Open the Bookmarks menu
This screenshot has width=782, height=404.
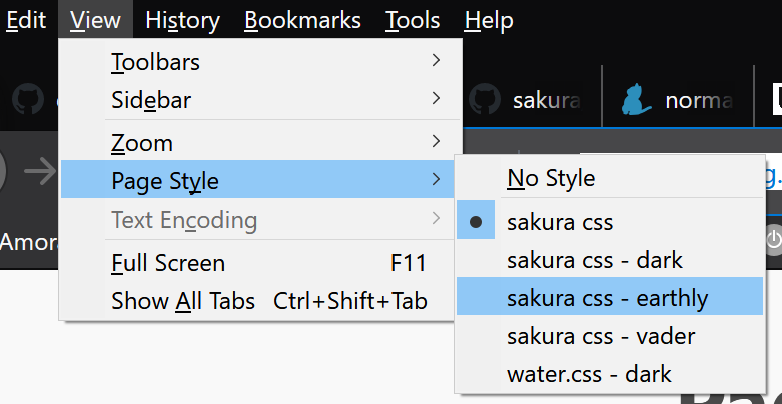302,20
